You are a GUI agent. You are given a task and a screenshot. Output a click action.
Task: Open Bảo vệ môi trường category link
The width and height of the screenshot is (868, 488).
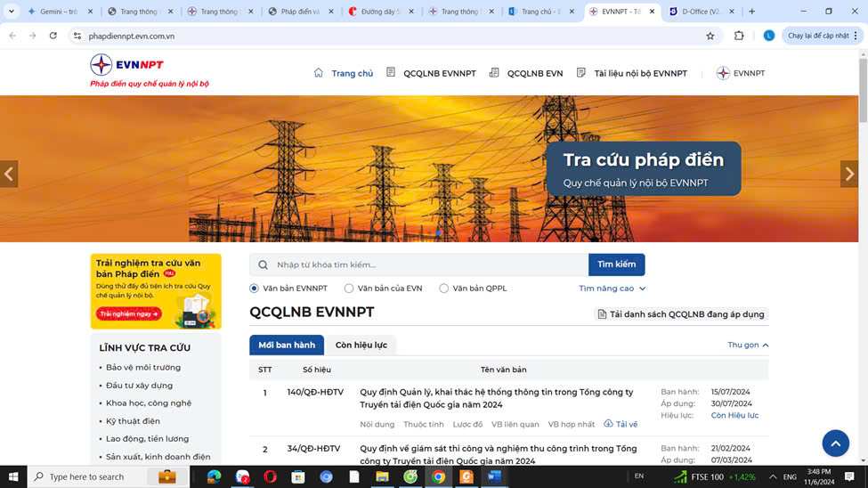142,367
